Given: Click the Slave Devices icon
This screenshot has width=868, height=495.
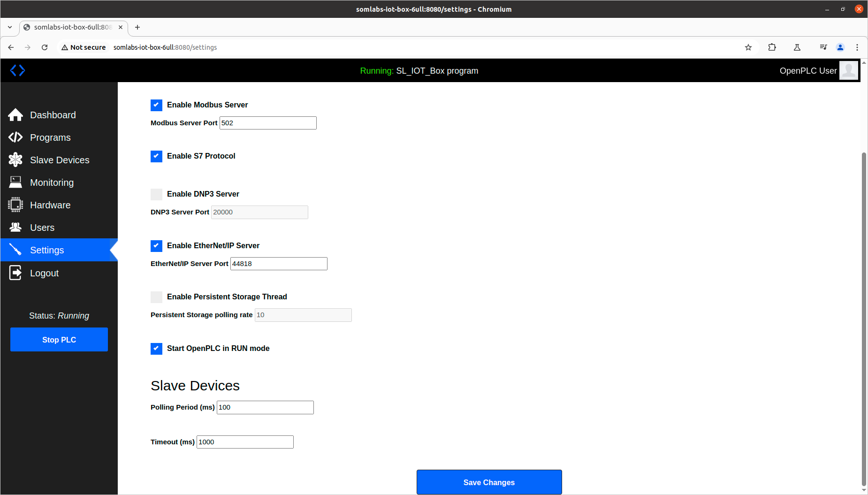Looking at the screenshot, I should pyautogui.click(x=15, y=160).
